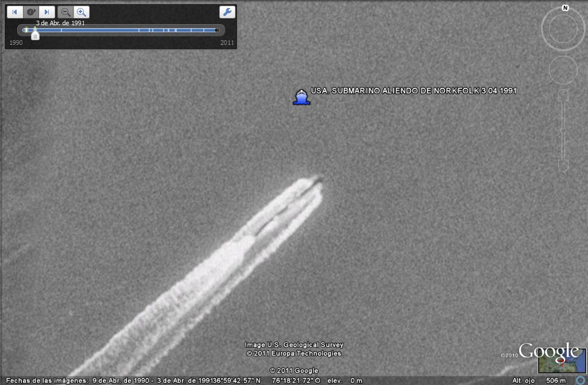Open the 'USA. SUBMARINO ALIENDO DE NORKFOLK' label

413,91
